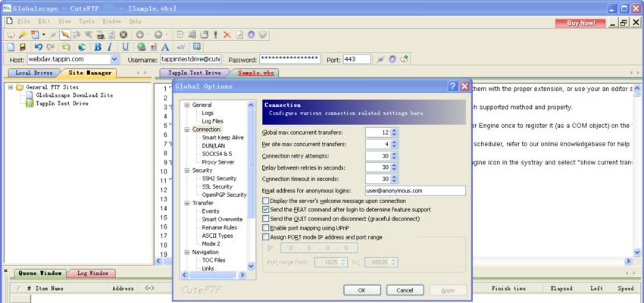Click the connect plug icon beside Port field
The image size is (644, 303).
[380, 59]
